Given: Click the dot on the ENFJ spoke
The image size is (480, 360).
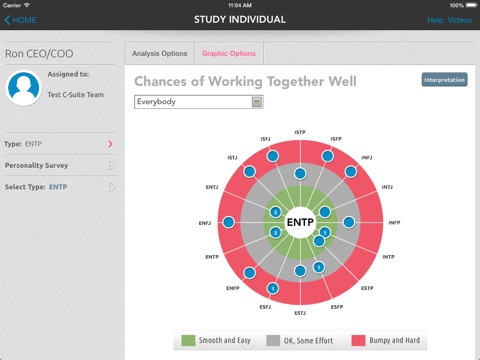Looking at the screenshot, I should [x=229, y=222].
